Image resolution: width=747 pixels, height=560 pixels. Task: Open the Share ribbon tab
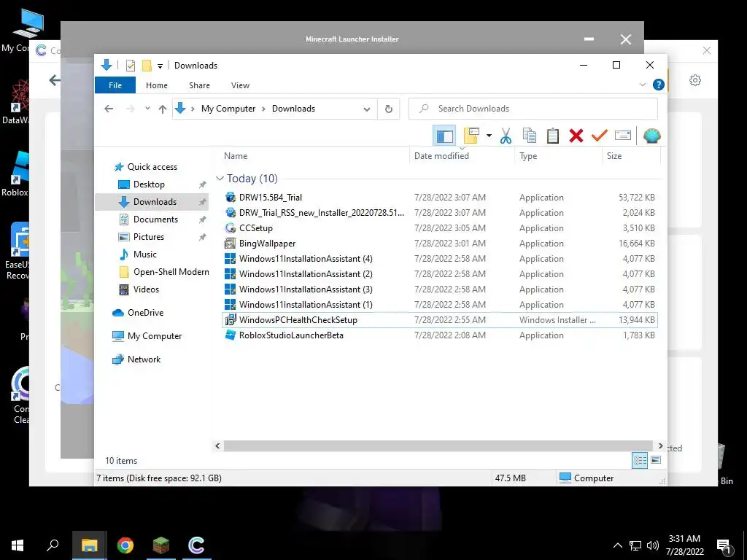coord(199,85)
